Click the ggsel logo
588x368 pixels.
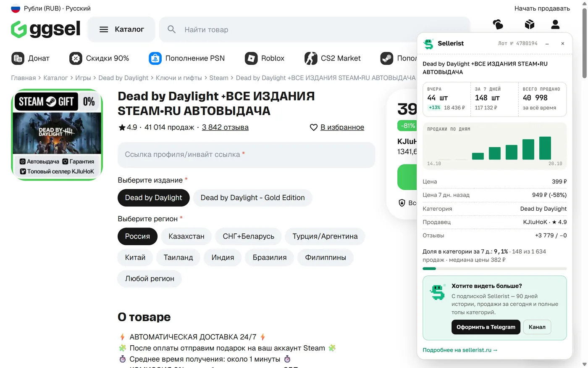pyautogui.click(x=45, y=29)
